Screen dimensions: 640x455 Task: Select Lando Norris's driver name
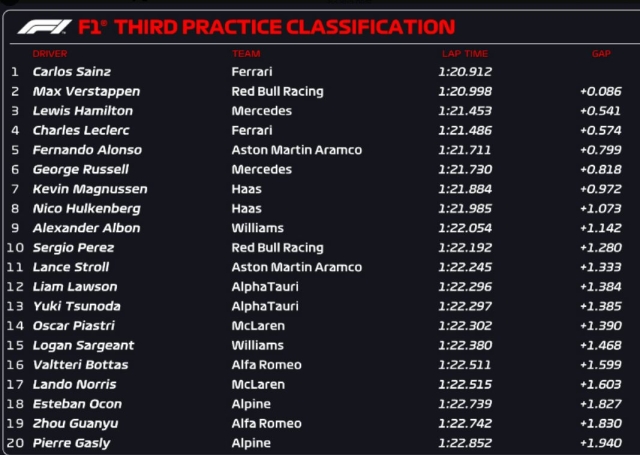pos(75,385)
